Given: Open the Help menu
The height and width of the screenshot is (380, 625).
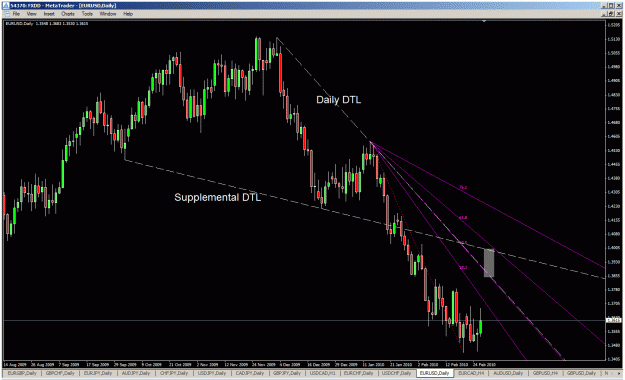Looking at the screenshot, I should tap(128, 14).
